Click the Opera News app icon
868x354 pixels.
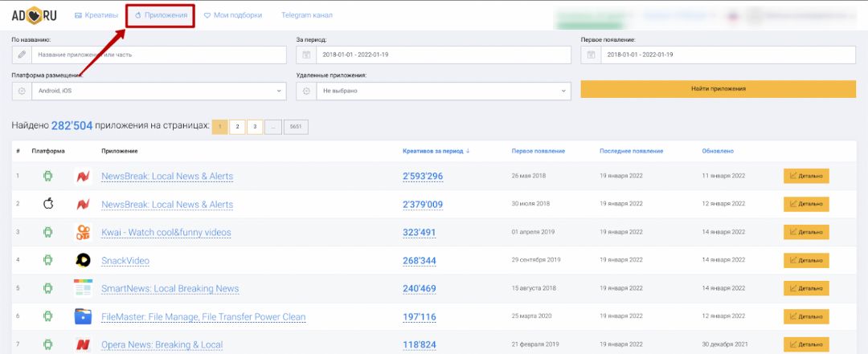point(83,344)
